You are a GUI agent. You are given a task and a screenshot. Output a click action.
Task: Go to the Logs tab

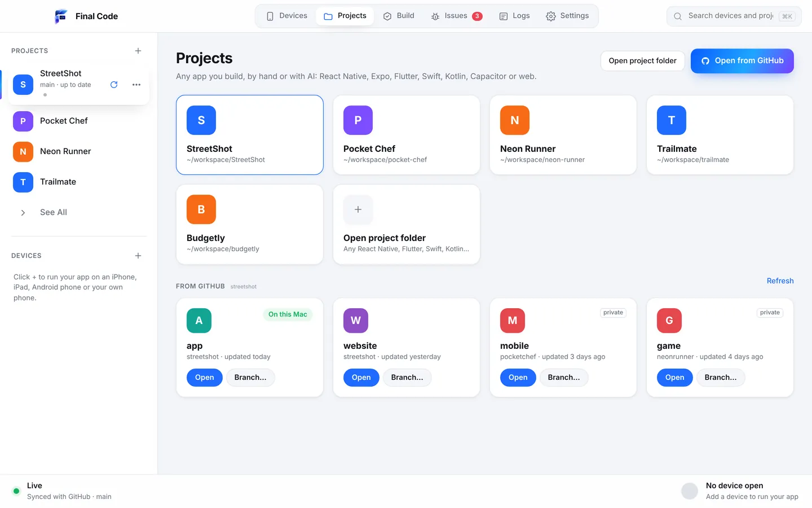click(514, 16)
